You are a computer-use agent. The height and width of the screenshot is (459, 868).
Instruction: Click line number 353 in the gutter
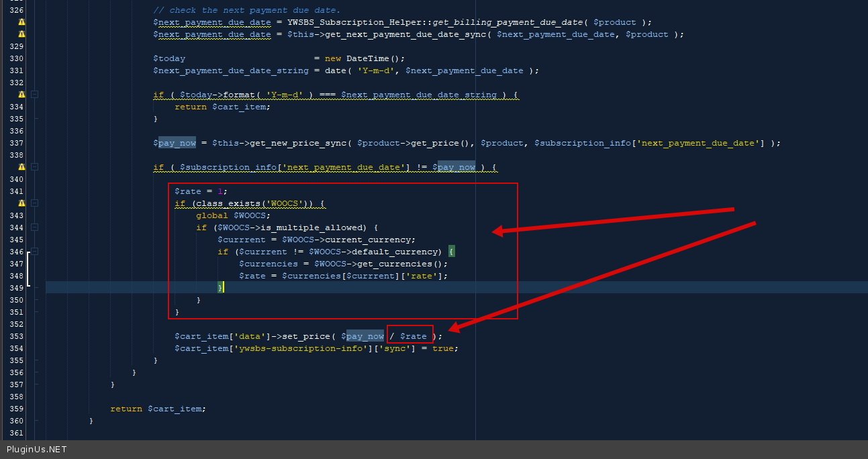click(x=15, y=336)
